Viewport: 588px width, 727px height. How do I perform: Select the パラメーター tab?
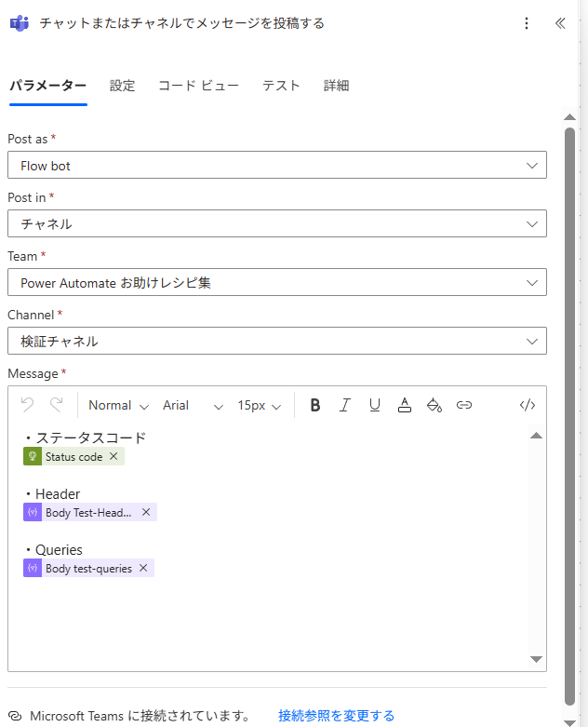[x=48, y=86]
